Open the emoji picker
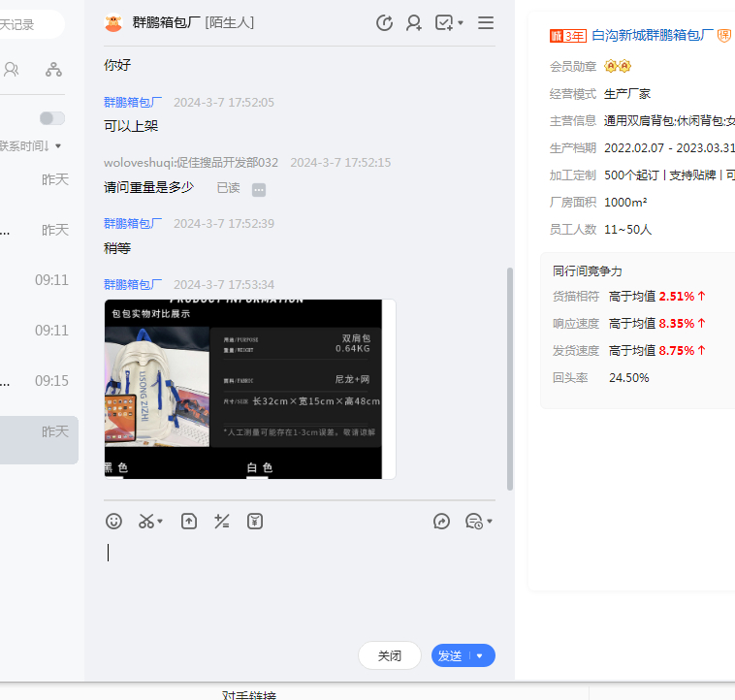This screenshot has width=735, height=700. tap(114, 522)
